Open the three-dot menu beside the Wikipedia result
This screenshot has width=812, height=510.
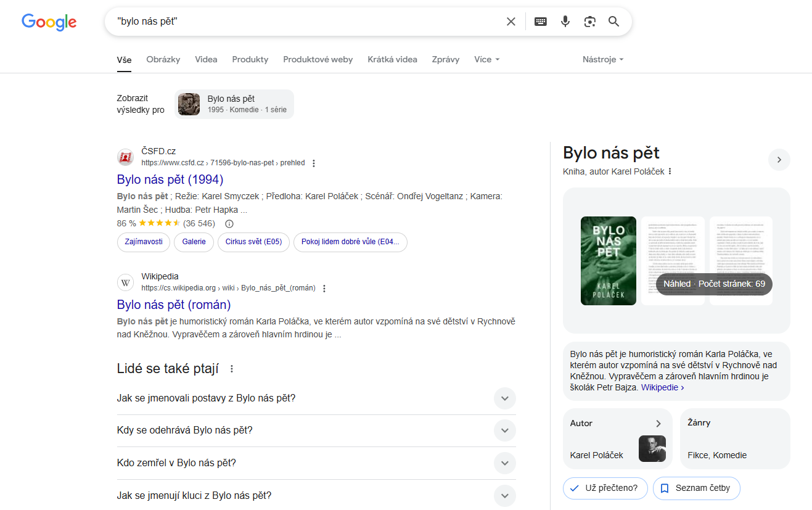coord(324,288)
